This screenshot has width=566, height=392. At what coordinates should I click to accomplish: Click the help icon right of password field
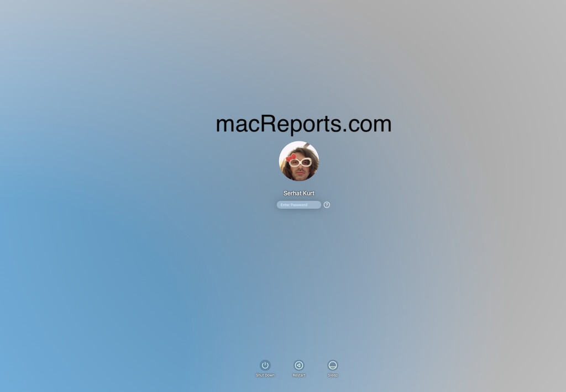coord(327,205)
